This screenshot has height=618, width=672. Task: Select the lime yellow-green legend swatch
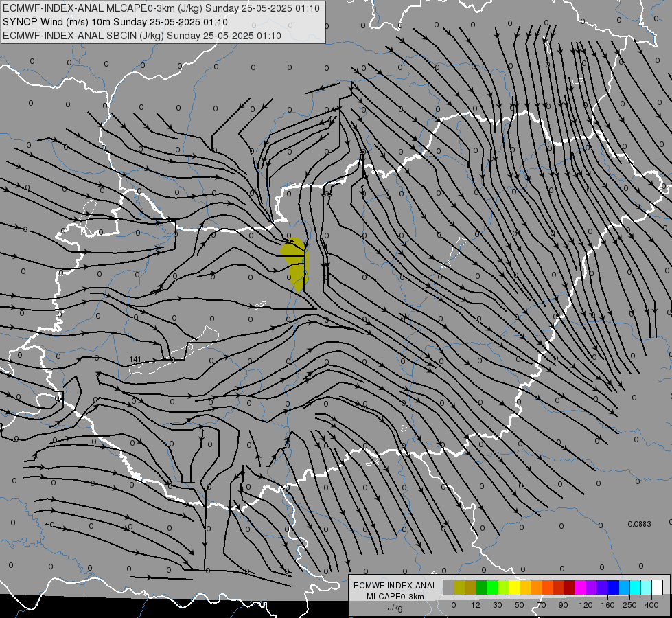(x=504, y=587)
